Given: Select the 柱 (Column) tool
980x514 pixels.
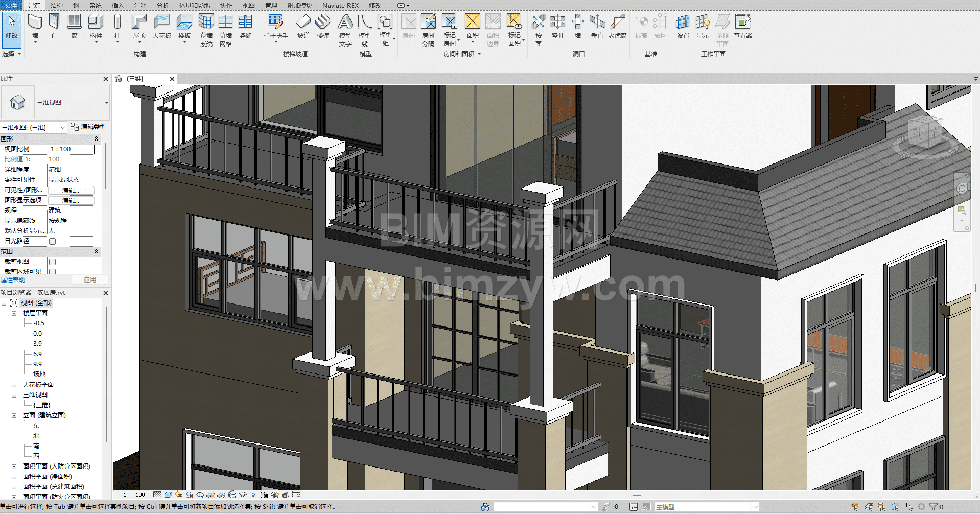Looking at the screenshot, I should point(118,27).
